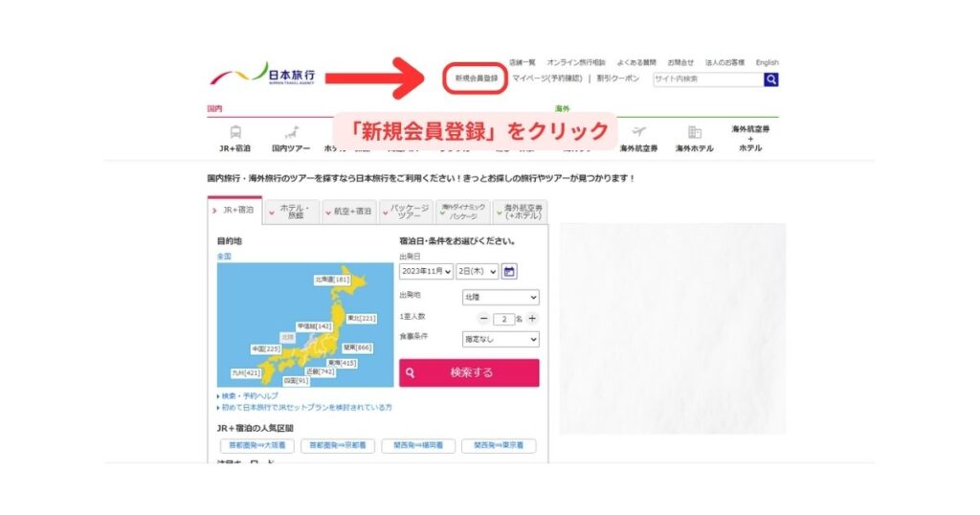Select 東北[221] on the map

(x=361, y=318)
